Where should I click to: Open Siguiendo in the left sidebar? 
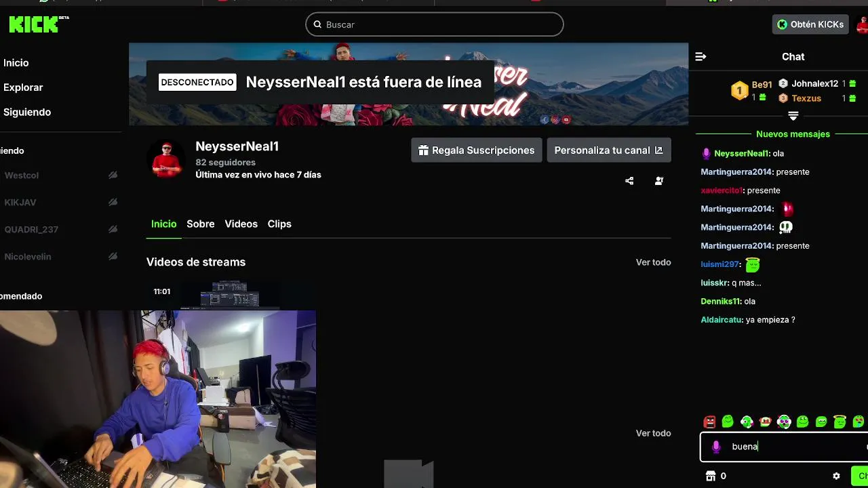[x=27, y=112]
